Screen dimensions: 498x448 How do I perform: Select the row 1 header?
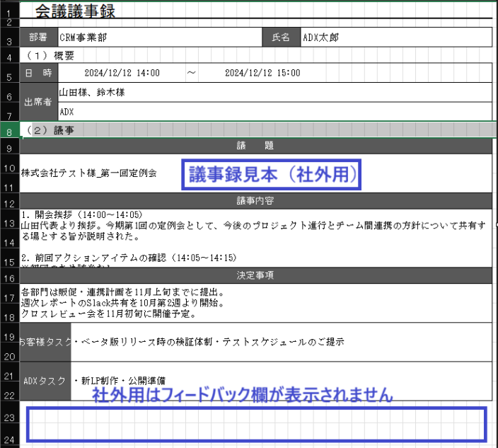(8, 13)
